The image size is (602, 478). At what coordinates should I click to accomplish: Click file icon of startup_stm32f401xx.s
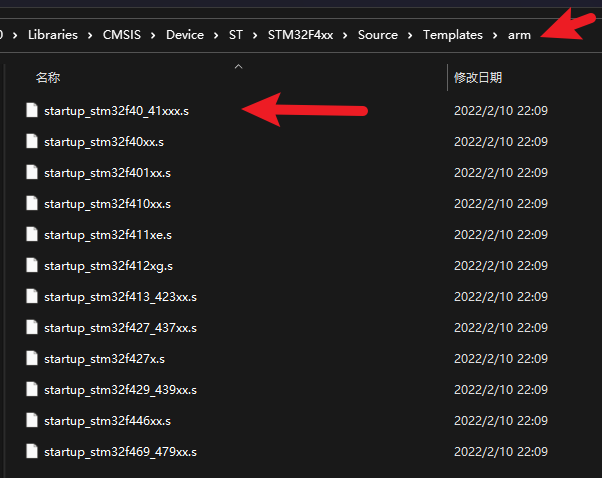[x=32, y=172]
